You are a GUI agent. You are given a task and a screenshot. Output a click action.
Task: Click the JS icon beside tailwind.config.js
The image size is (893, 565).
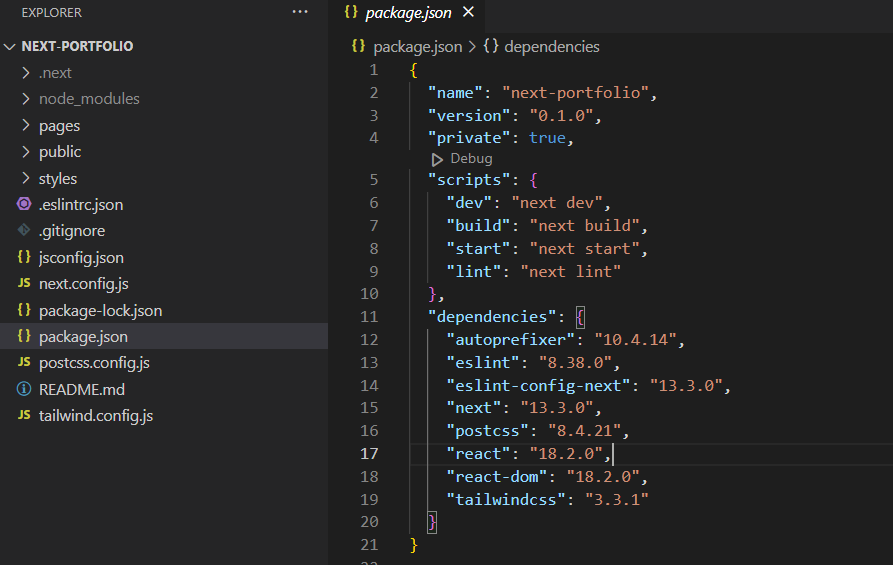coord(24,415)
